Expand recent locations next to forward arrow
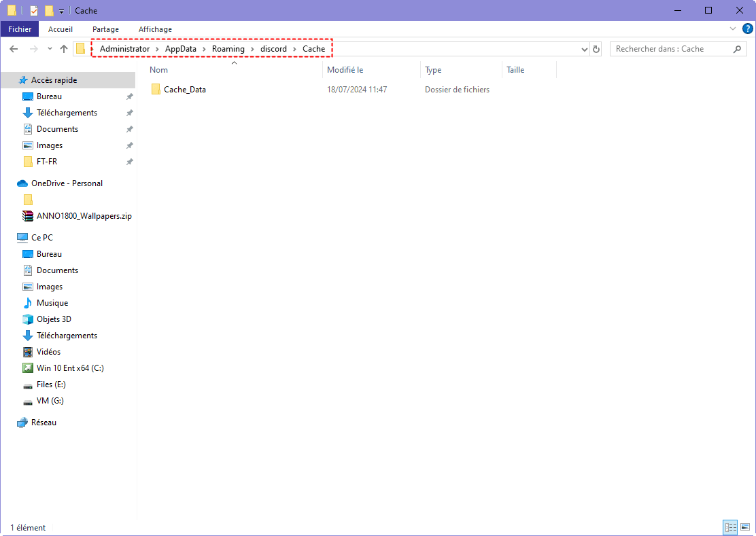Image resolution: width=756 pixels, height=536 pixels. [x=49, y=48]
